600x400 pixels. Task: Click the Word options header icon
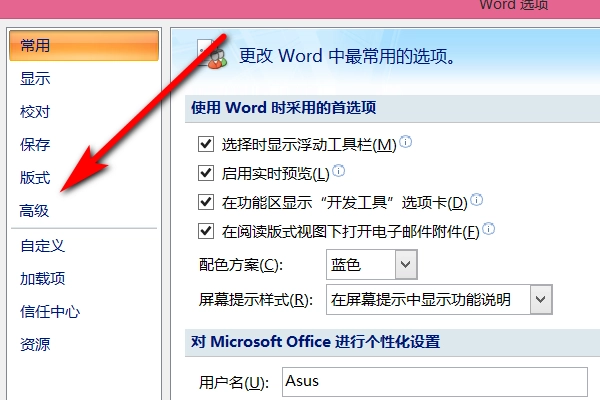pos(212,54)
